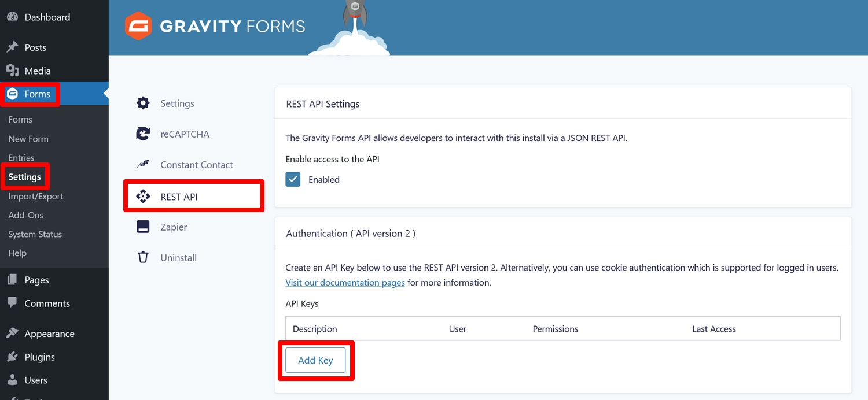Click the 'Enable access to the API' label
The height and width of the screenshot is (400, 868).
333,159
